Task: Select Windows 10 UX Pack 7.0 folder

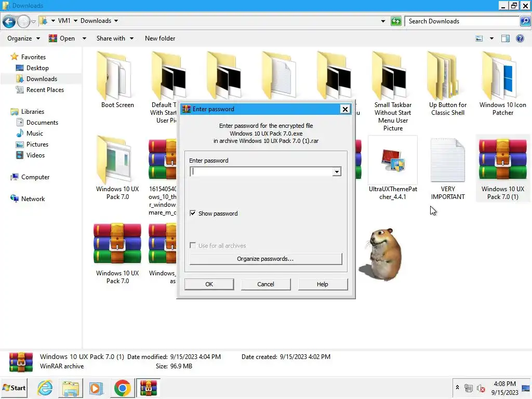Action: click(117, 168)
